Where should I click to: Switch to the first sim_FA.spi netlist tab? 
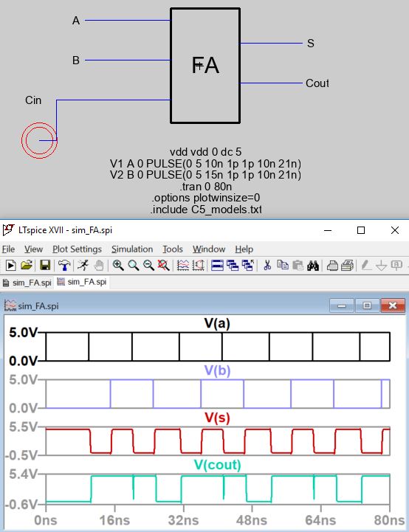(27, 283)
